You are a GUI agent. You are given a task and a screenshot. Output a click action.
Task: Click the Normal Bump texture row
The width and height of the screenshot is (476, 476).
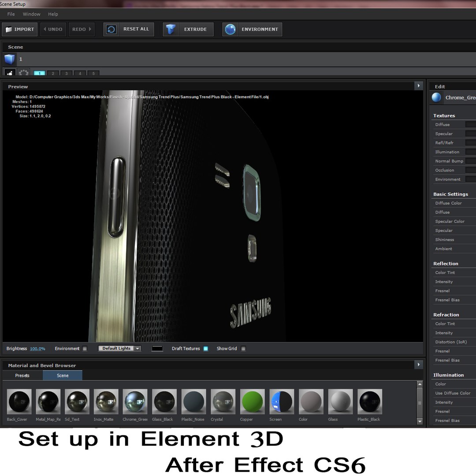[454, 161]
